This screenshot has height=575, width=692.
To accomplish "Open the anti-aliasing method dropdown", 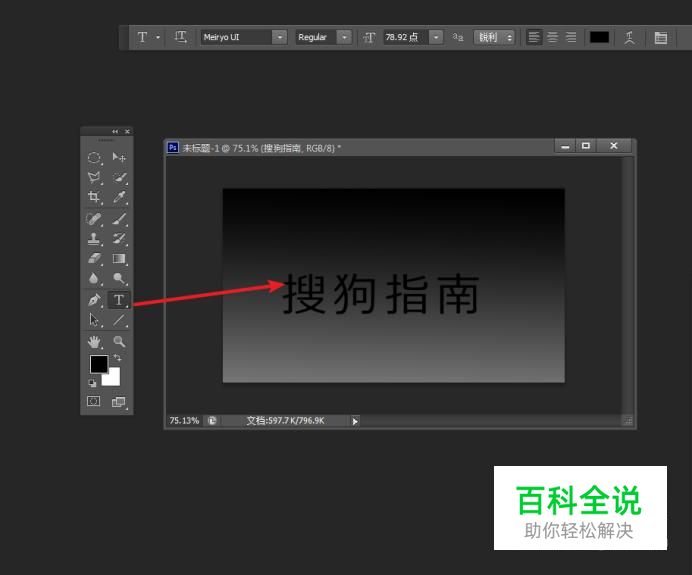I will [x=494, y=38].
